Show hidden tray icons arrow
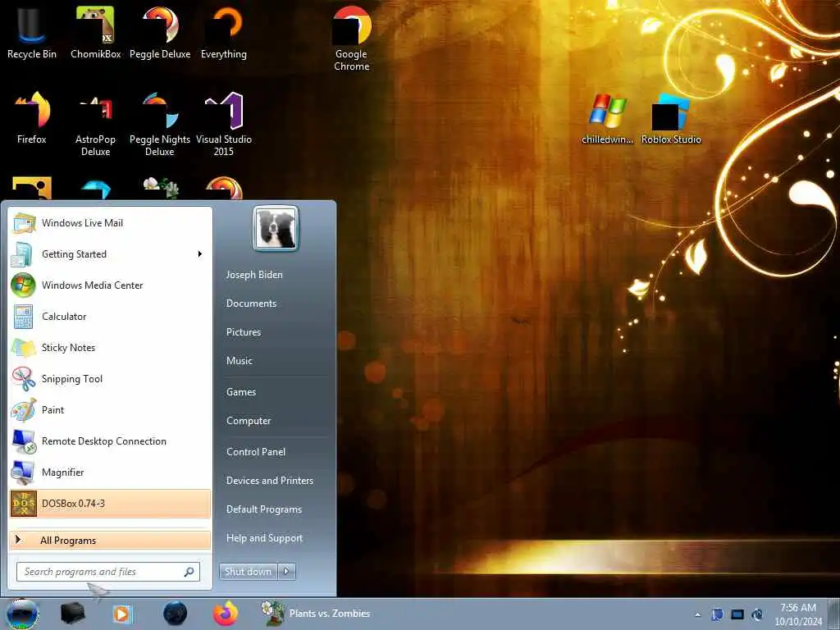The image size is (840, 630). click(x=697, y=615)
